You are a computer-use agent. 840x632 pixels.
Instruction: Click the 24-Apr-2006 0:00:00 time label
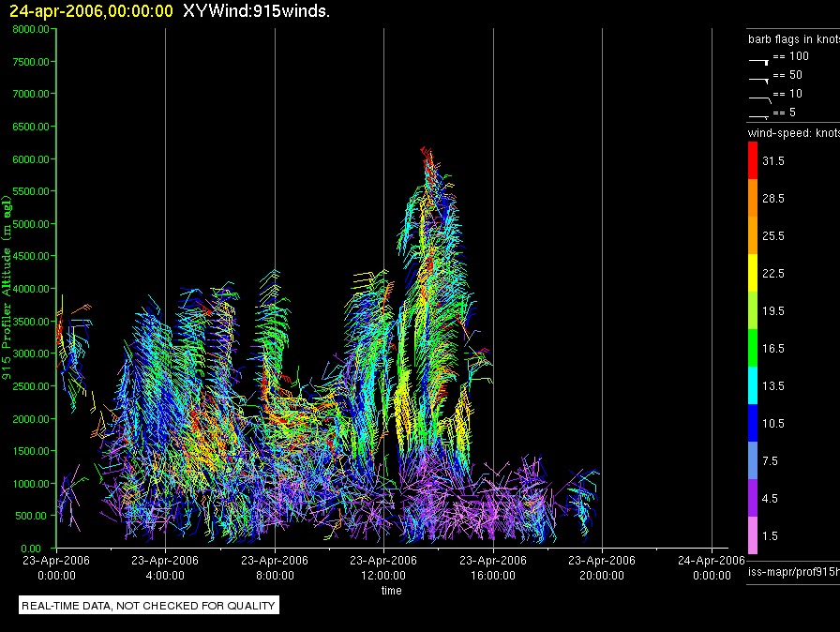tap(712, 567)
